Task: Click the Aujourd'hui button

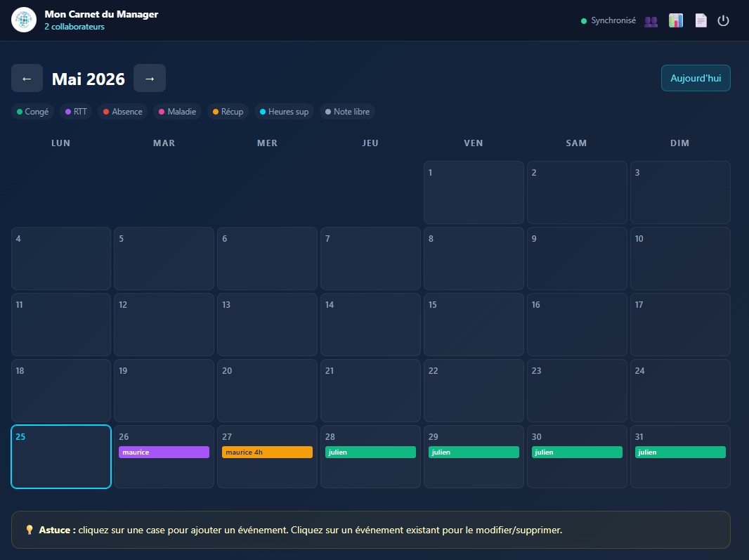Action: point(696,78)
